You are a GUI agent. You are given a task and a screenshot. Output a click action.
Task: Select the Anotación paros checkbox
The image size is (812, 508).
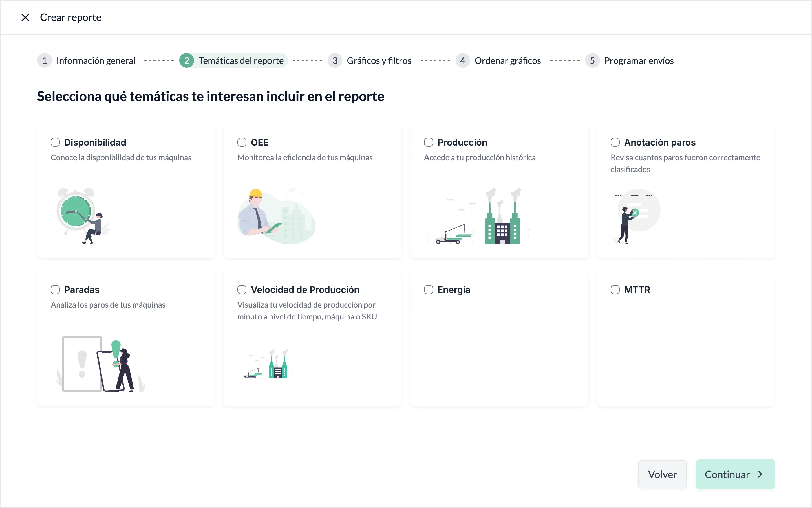pos(615,143)
